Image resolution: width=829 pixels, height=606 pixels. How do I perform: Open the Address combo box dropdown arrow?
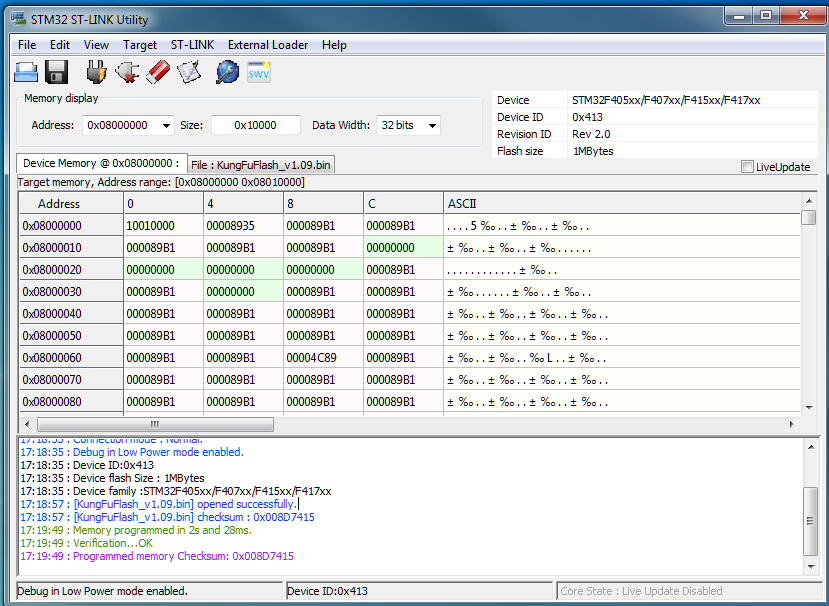[167, 125]
